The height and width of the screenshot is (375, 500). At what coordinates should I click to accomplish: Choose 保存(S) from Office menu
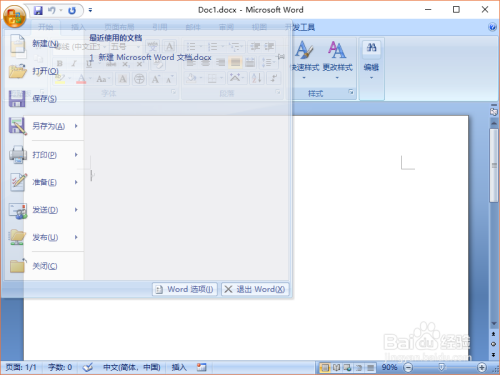pos(44,99)
